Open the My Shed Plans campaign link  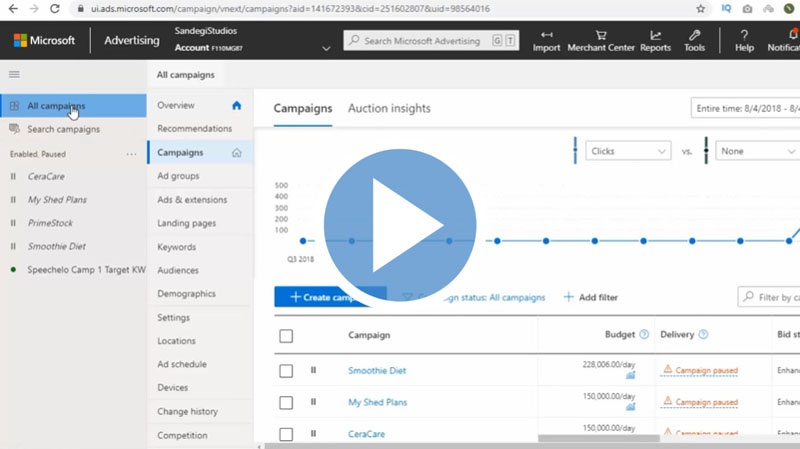[x=378, y=402]
